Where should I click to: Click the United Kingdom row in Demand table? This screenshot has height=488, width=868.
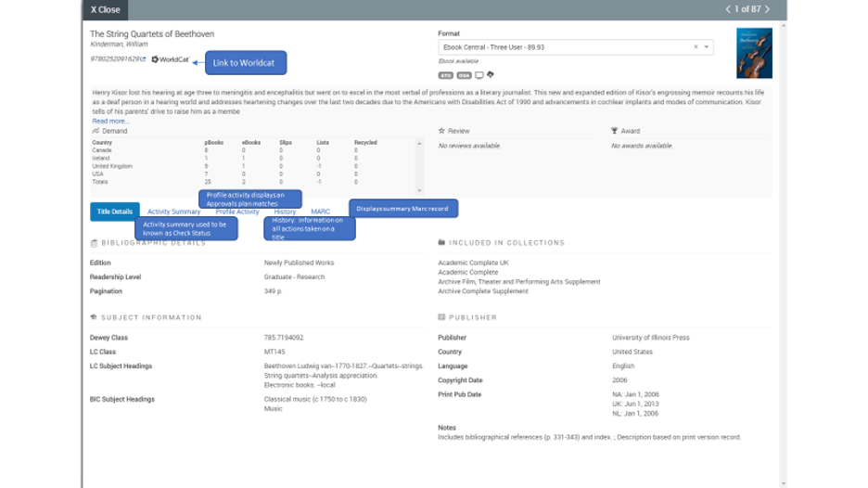252,166
